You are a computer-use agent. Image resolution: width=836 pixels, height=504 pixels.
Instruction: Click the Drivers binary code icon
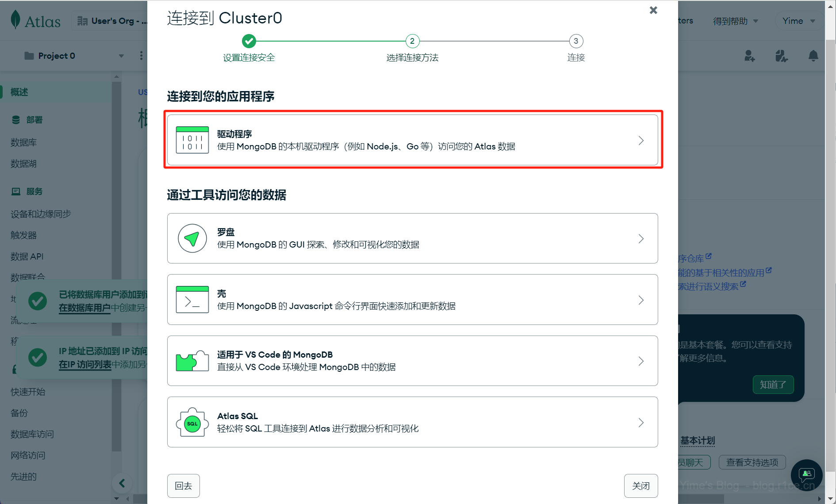192,140
